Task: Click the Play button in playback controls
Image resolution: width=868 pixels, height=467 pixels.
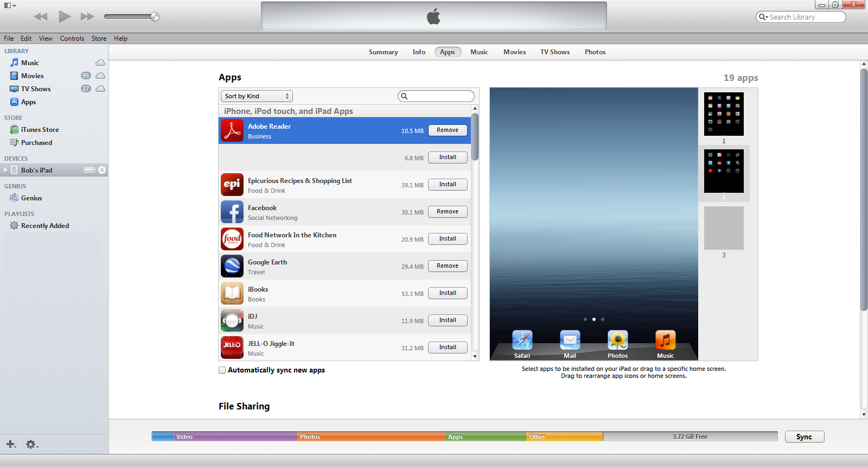Action: click(x=65, y=16)
